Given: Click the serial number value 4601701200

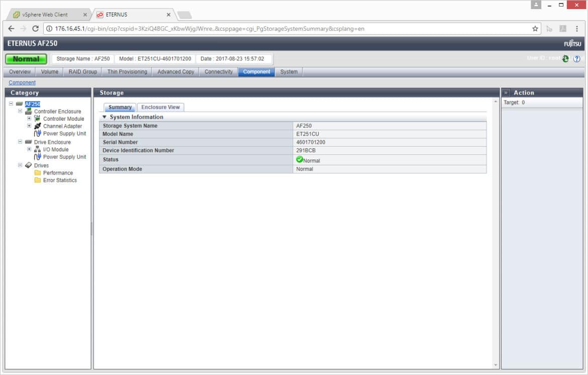Looking at the screenshot, I should tap(311, 142).
